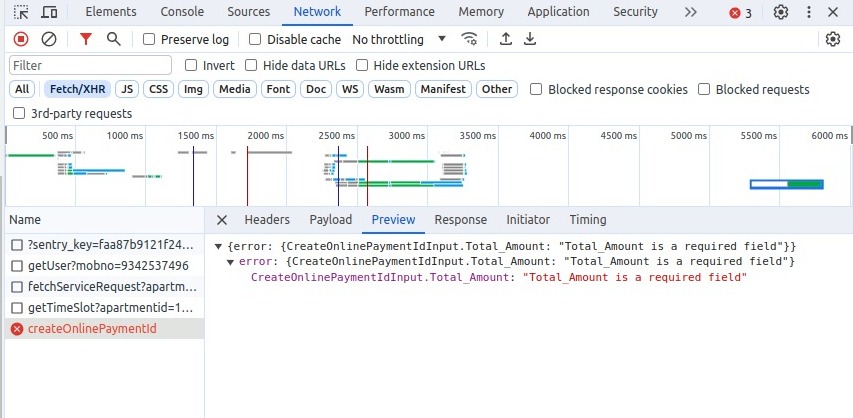Toggle the device toolbar icon
853x418 pixels.
49,13
